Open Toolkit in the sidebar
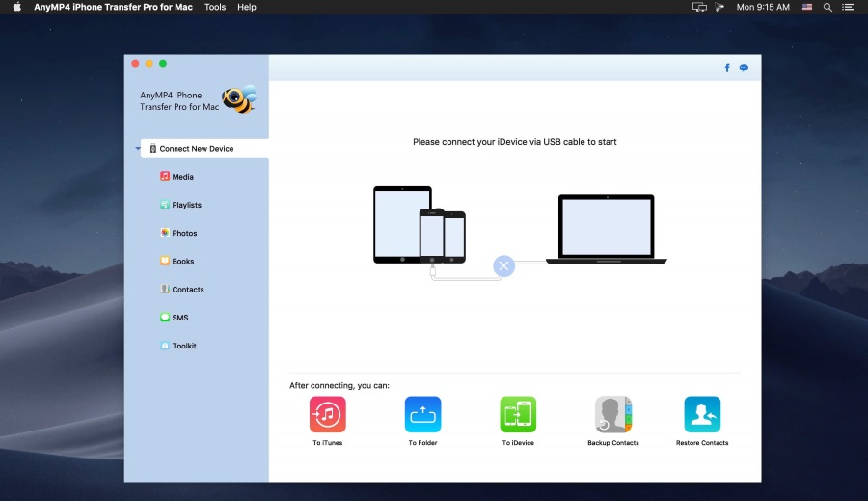Image resolution: width=868 pixels, height=501 pixels. point(177,346)
